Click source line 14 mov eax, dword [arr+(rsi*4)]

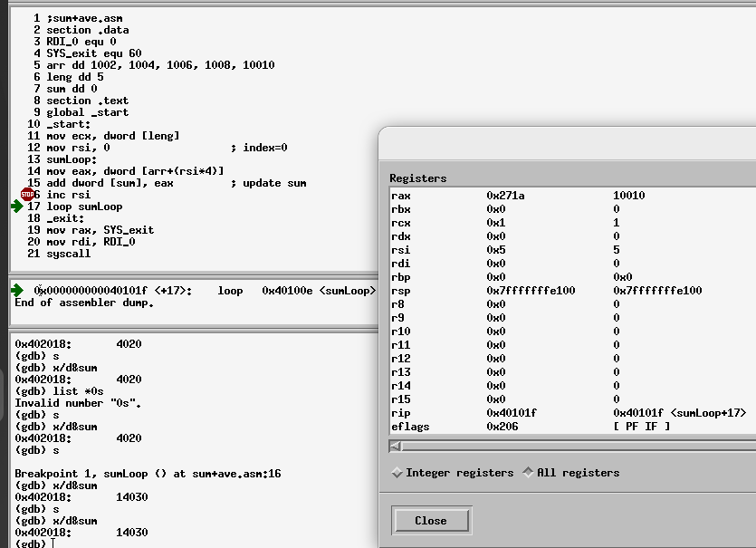(x=135, y=171)
